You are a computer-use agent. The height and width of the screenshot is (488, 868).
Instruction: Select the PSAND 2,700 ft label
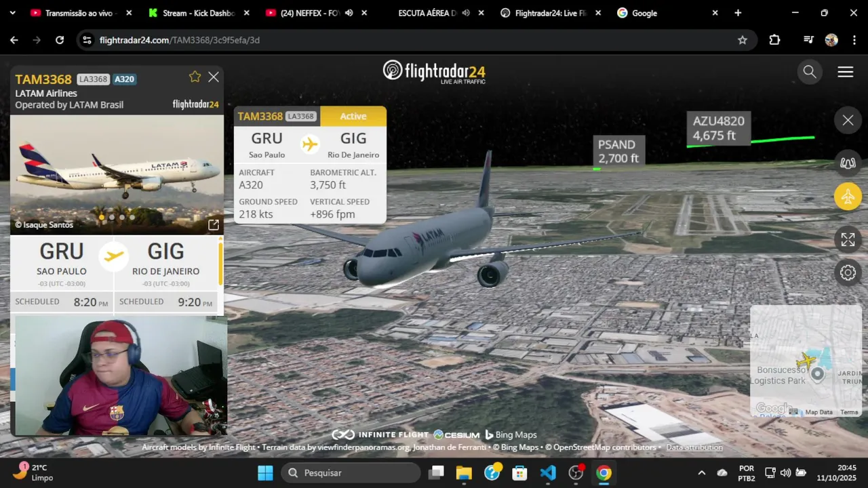[x=618, y=151]
